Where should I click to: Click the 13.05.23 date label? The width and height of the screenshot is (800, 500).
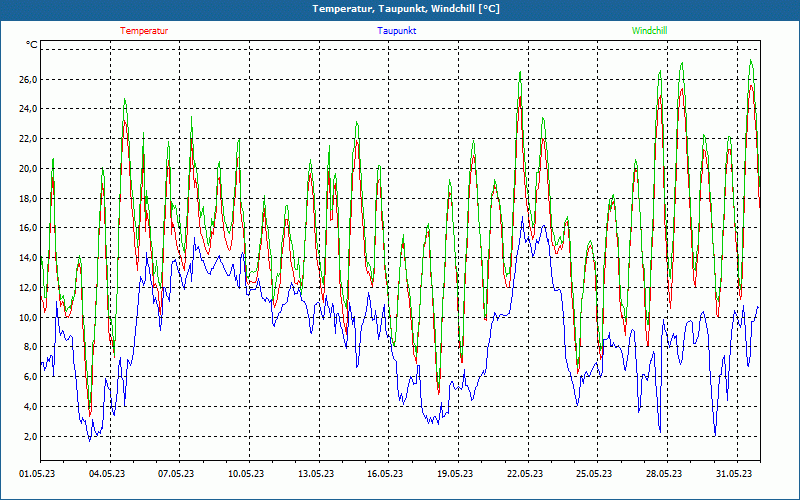coord(316,474)
